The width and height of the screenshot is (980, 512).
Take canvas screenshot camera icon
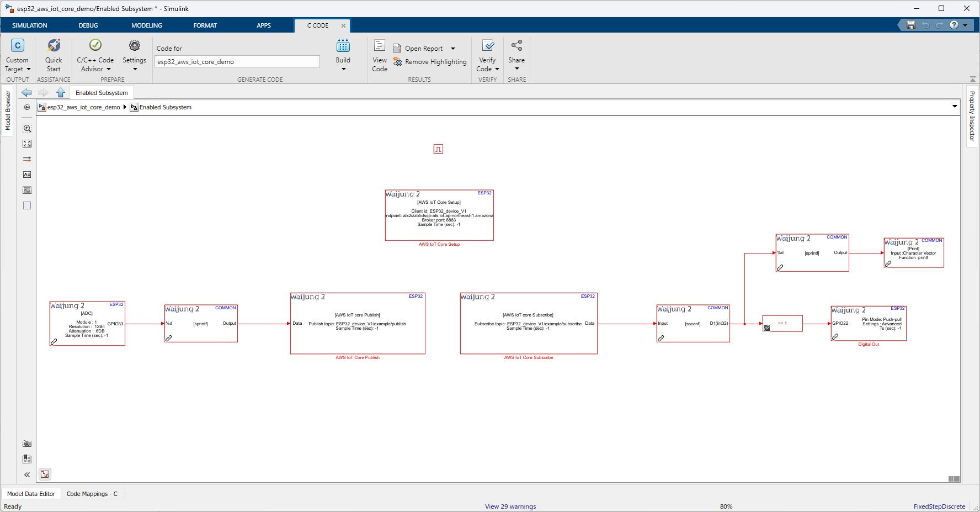coord(27,444)
